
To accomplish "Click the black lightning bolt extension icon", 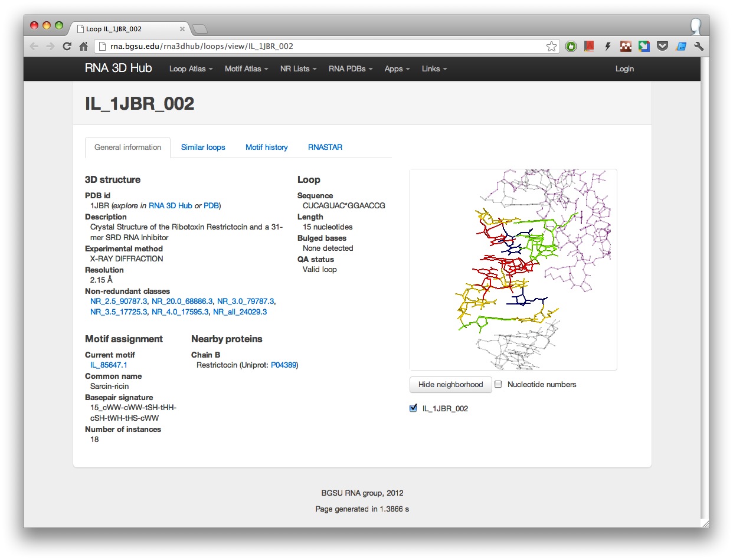I will (x=607, y=47).
